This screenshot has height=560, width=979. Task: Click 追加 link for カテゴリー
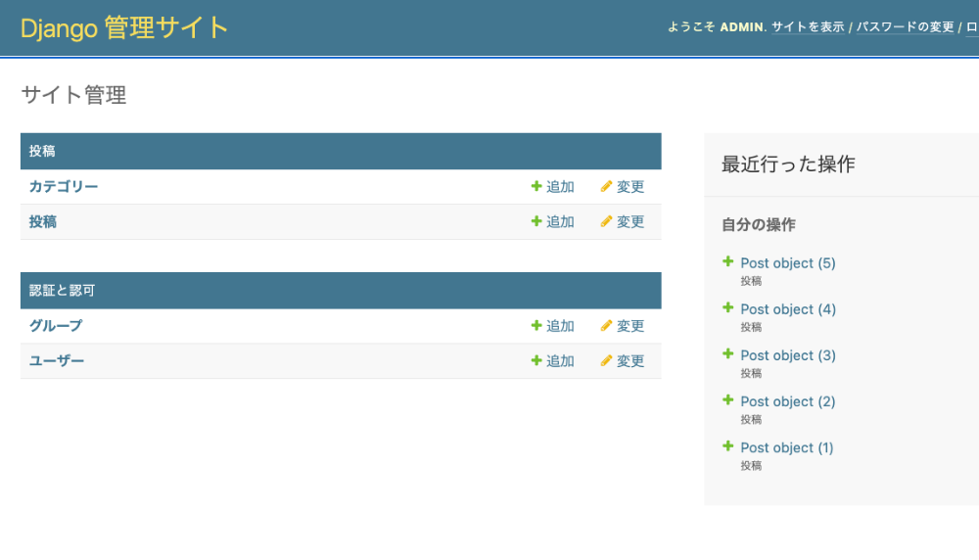560,187
